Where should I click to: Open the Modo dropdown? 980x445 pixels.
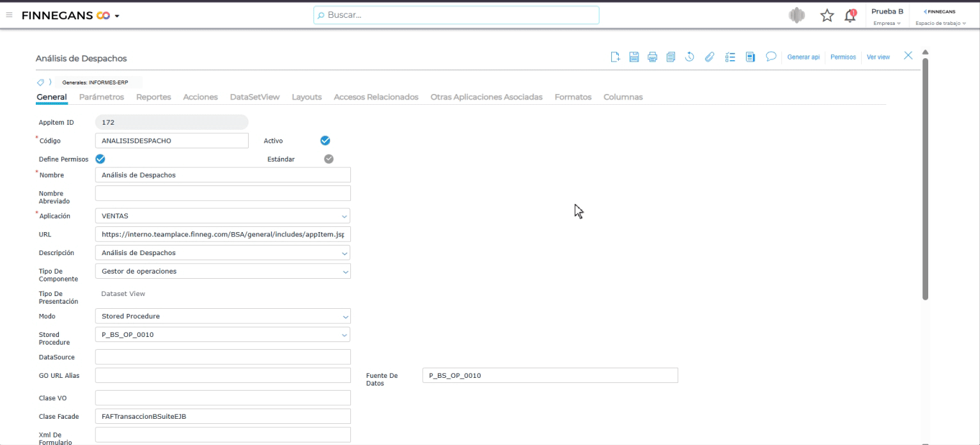[222, 316]
